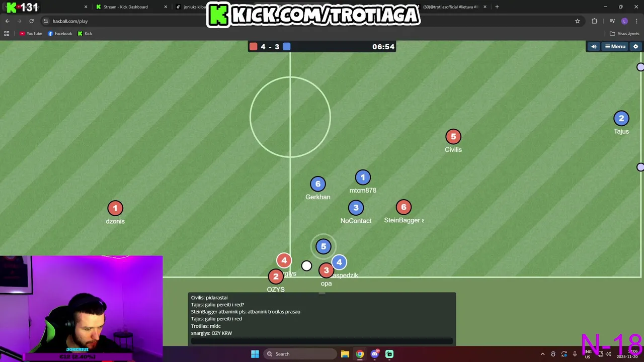Click red player 3 opa
644x362 pixels.
326,270
